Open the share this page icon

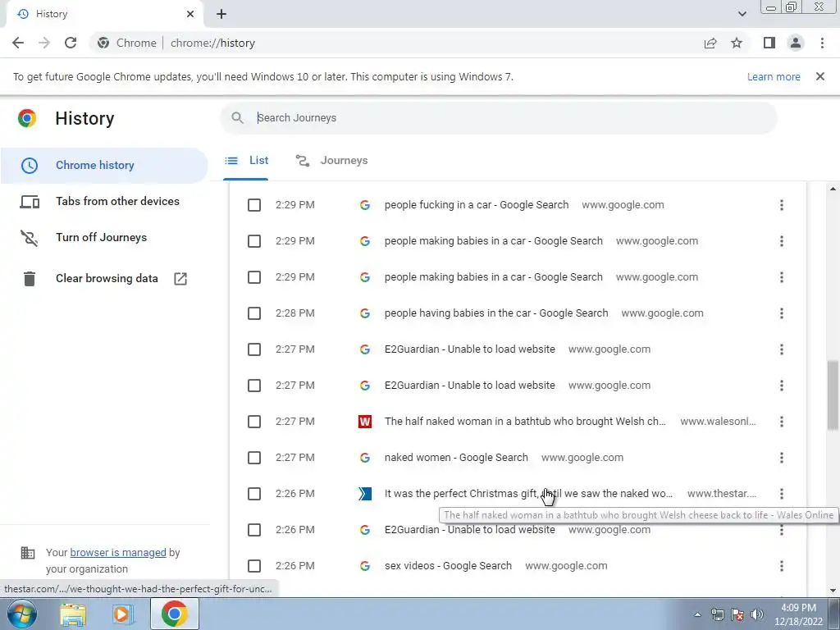710,43
